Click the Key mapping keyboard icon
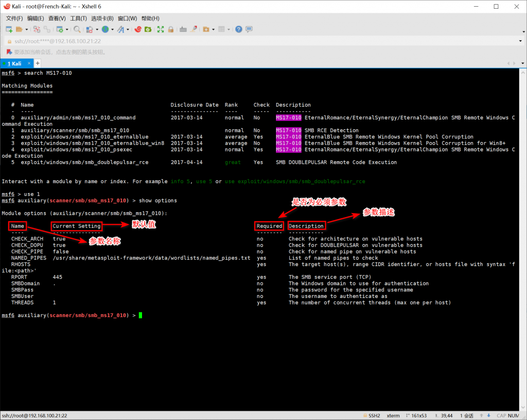 183,29
